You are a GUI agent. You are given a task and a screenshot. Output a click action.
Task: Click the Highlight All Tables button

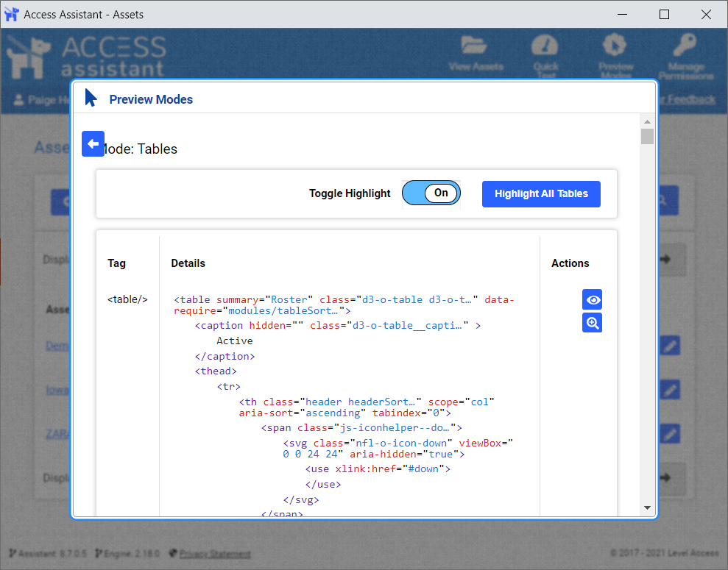point(541,194)
